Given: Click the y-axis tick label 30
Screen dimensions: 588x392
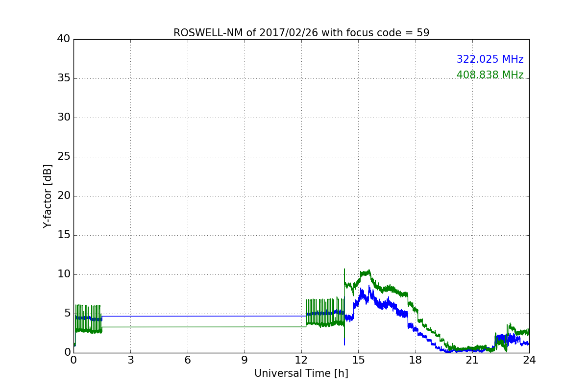Looking at the screenshot, I should (64, 118).
